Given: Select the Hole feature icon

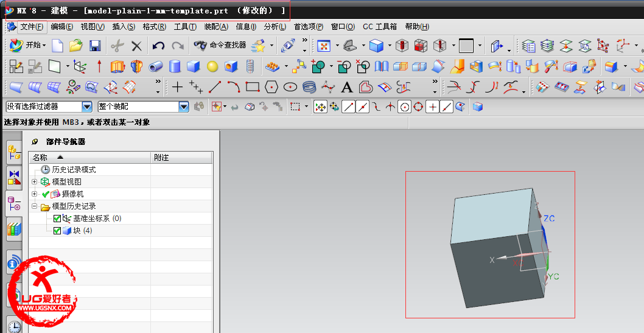Looking at the screenshot, I should pos(231,66).
